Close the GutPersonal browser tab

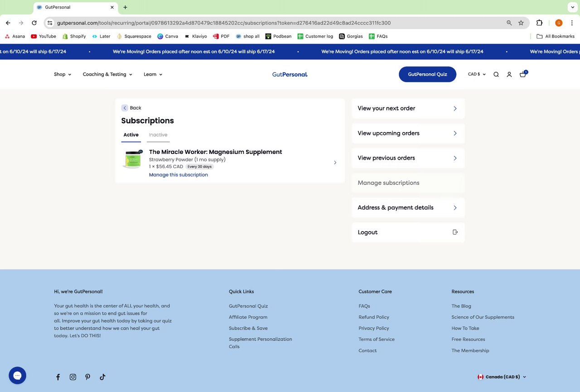tap(112, 7)
